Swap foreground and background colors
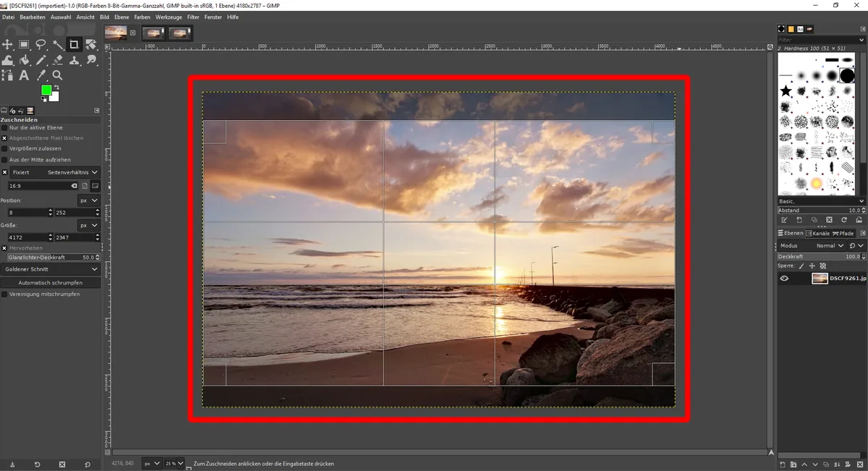Viewport: 868px width, 471px height. (x=57, y=88)
